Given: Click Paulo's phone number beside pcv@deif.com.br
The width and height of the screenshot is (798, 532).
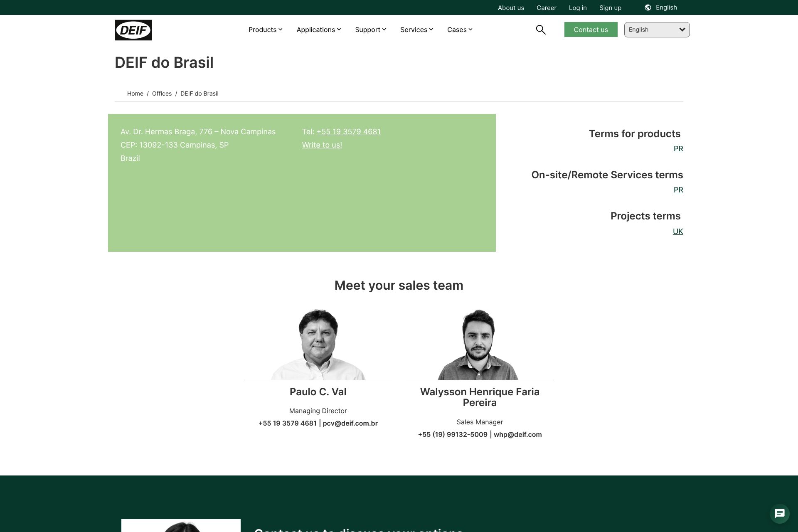Looking at the screenshot, I should (288, 424).
